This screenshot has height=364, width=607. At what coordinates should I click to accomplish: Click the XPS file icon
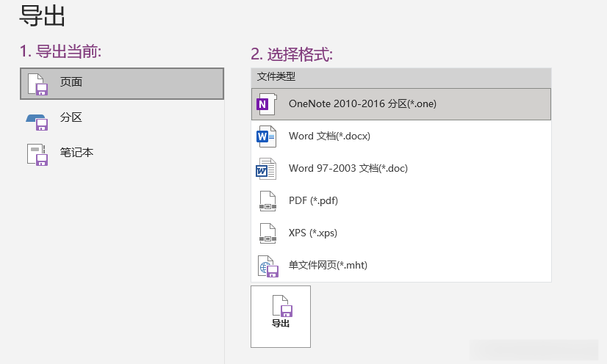[x=267, y=233]
